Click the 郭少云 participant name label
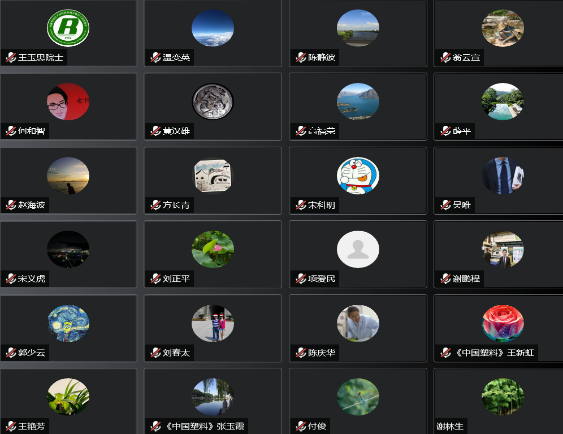Screen dimensions: 563x434 31,353
